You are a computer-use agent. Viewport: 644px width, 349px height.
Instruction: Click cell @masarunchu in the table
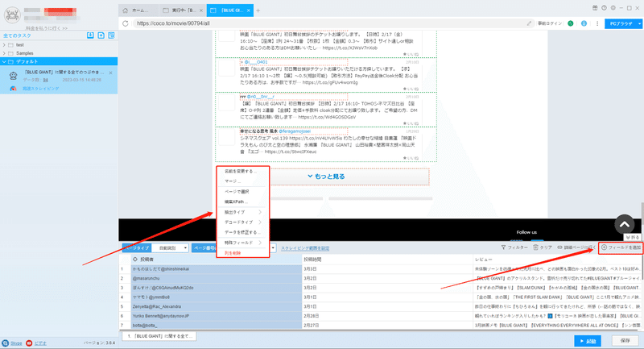coord(217,278)
